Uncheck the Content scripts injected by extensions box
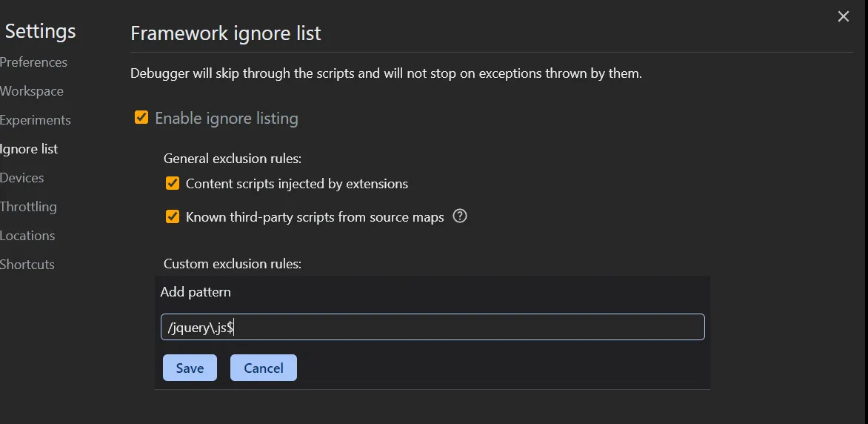Screen dimensions: 868x424 [x=173, y=183]
